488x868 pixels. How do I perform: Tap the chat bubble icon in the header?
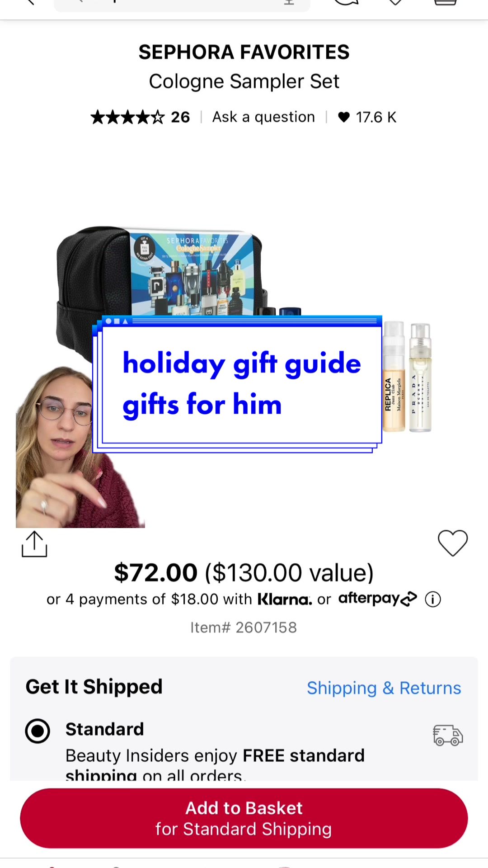click(346, 3)
